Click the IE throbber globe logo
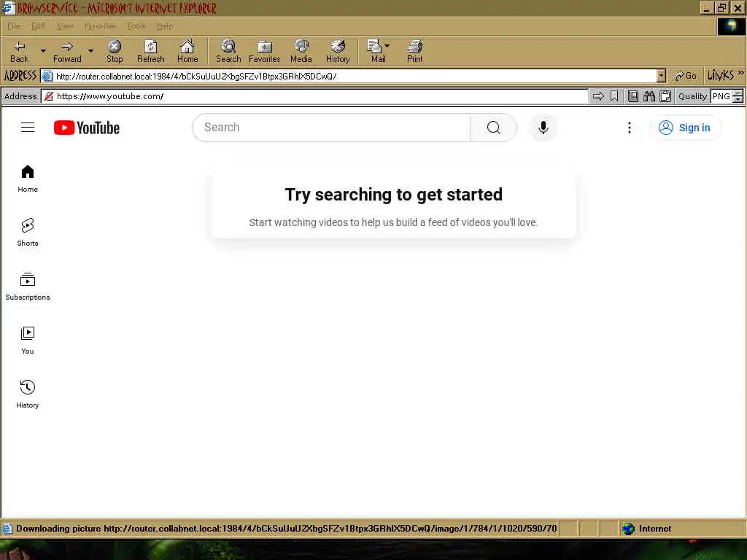Screen dimensions: 747x560 coord(731,26)
